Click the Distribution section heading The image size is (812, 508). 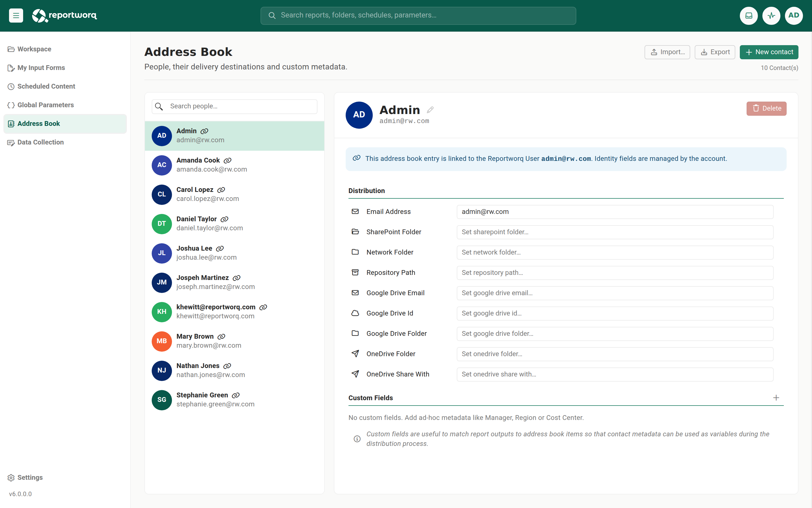(367, 191)
